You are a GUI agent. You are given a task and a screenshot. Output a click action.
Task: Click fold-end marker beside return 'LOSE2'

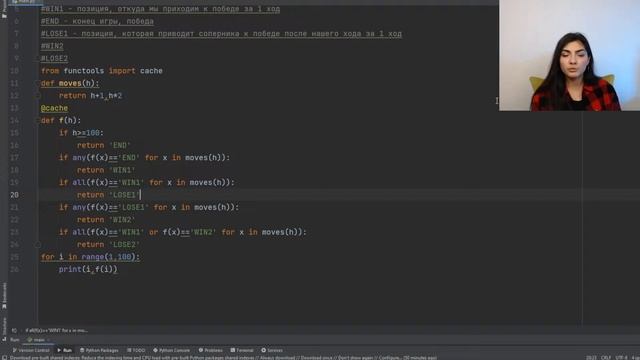(x=38, y=244)
